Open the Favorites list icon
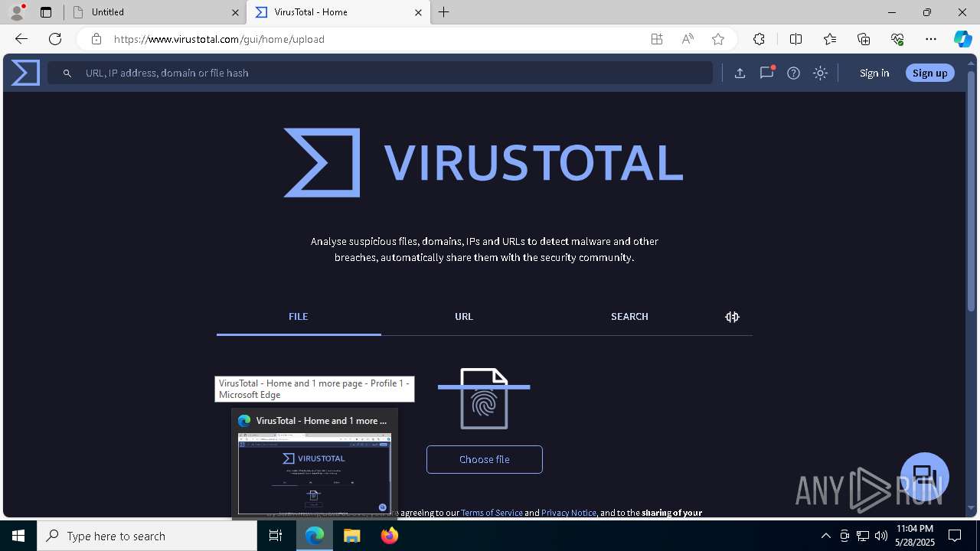The width and height of the screenshot is (980, 551). (830, 39)
